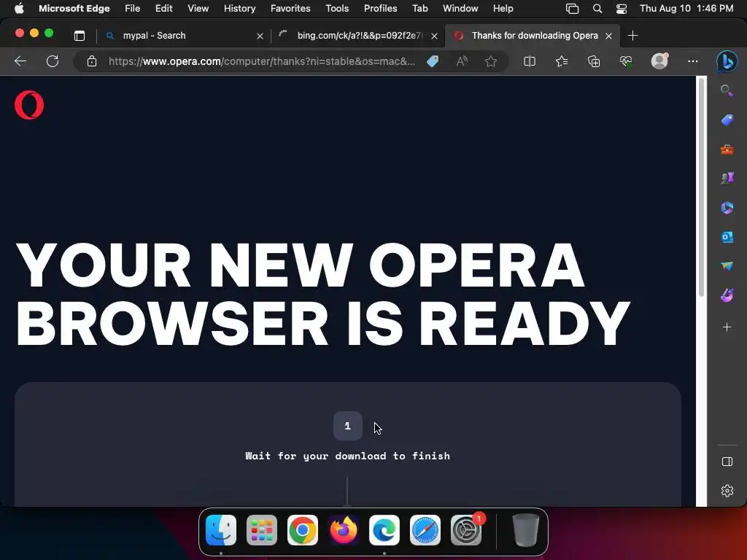The width and height of the screenshot is (747, 560).
Task: Close the Thanks for downloading Opera tab
Action: 608,36
